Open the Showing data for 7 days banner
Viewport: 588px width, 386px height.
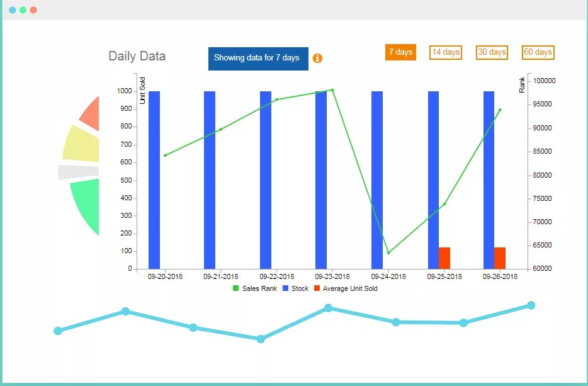258,58
